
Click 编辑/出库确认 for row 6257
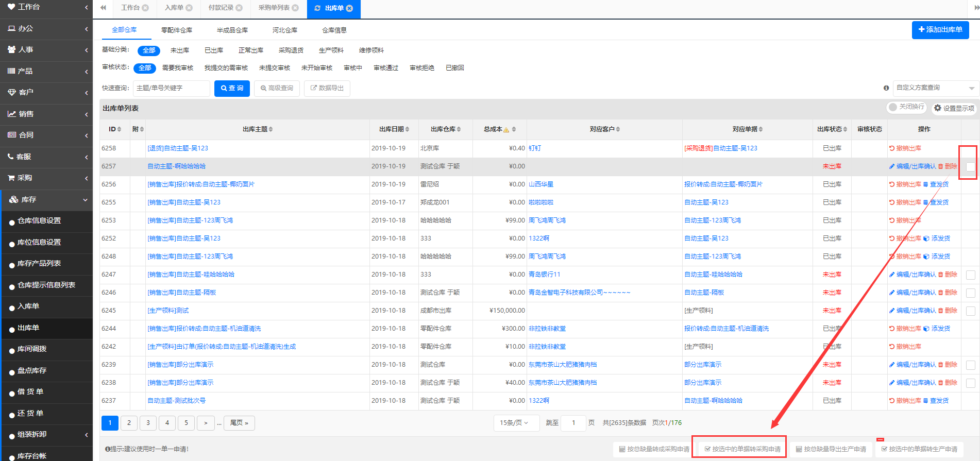coord(913,166)
